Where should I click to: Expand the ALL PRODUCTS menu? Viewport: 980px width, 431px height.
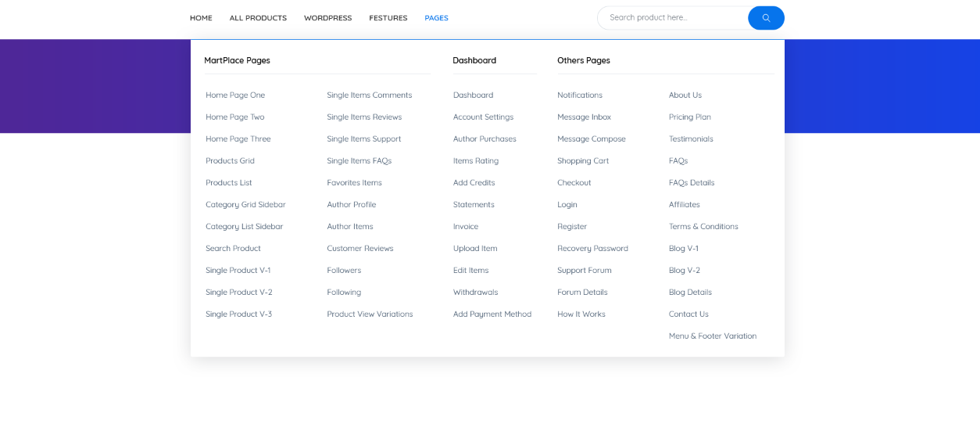[x=258, y=18]
